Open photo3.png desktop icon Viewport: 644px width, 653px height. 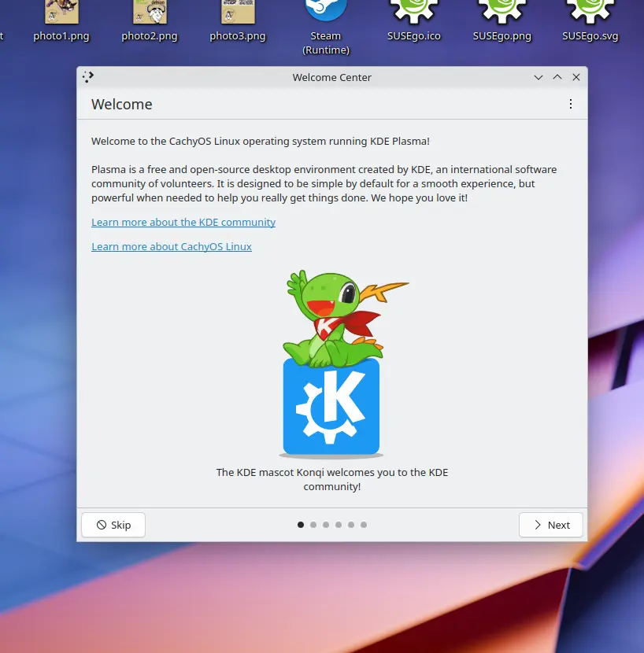point(238,20)
